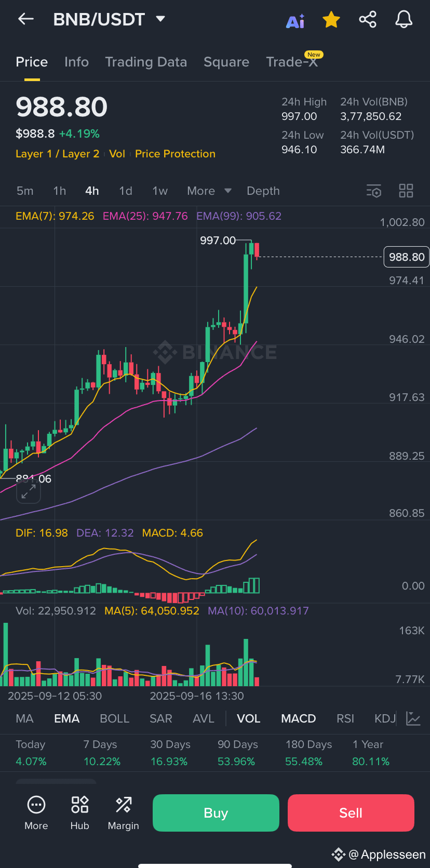
Task: Select the 1d timeframe
Action: (x=126, y=191)
